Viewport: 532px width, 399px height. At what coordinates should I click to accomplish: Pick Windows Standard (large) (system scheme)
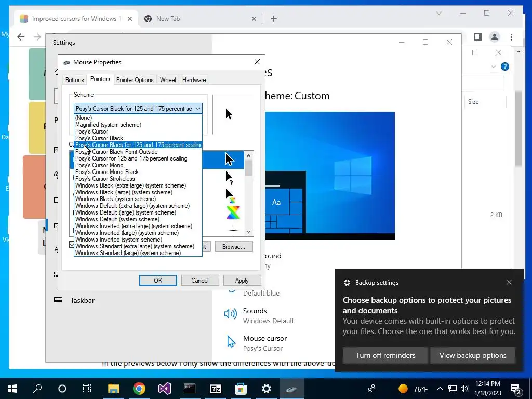pyautogui.click(x=138, y=253)
